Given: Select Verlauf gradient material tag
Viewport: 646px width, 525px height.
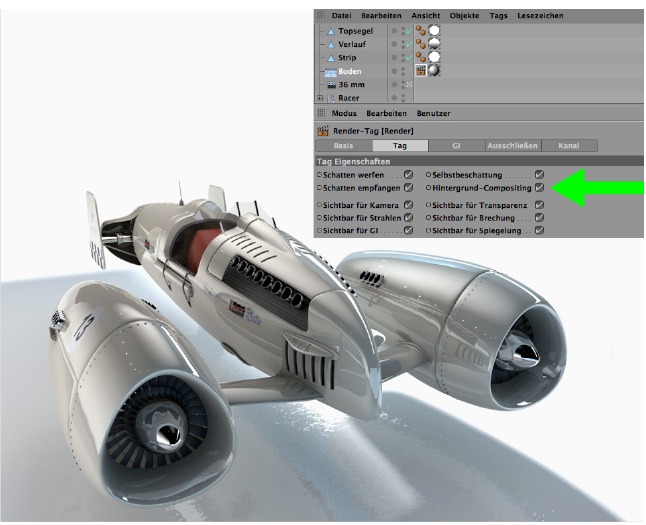Looking at the screenshot, I should point(434,43).
